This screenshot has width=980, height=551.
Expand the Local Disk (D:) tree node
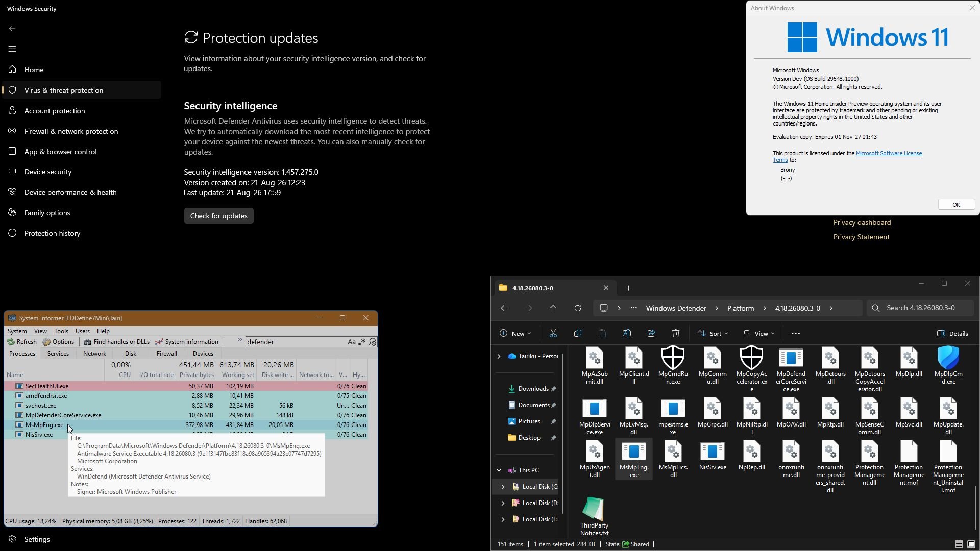(x=503, y=503)
